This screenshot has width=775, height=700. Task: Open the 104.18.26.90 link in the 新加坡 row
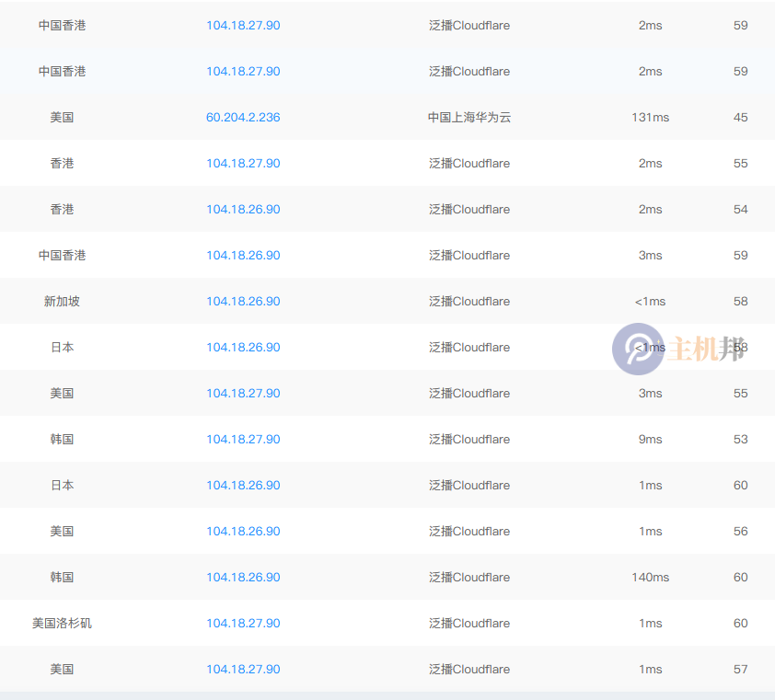point(243,302)
